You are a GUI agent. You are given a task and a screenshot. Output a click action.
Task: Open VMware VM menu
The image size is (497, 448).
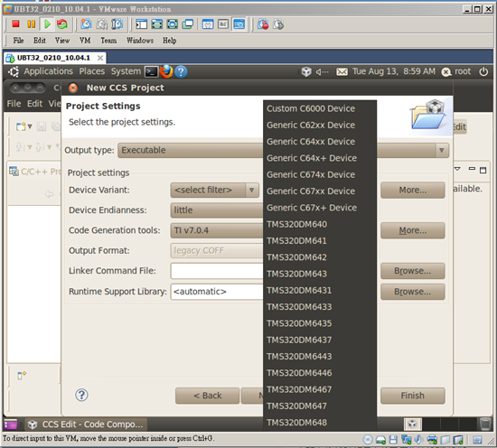pyautogui.click(x=85, y=41)
